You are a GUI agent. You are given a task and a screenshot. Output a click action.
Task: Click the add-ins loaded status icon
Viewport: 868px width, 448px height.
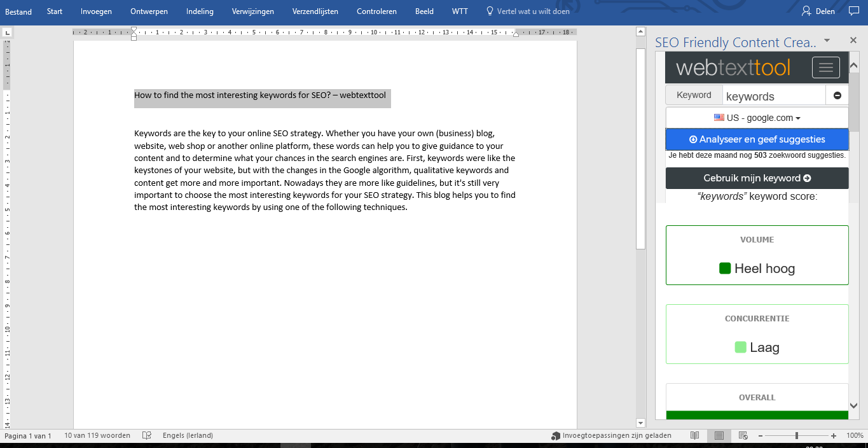pyautogui.click(x=556, y=436)
